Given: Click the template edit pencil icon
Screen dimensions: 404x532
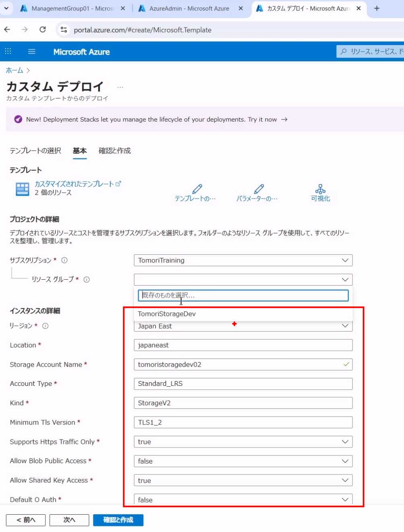Looking at the screenshot, I should [197, 189].
